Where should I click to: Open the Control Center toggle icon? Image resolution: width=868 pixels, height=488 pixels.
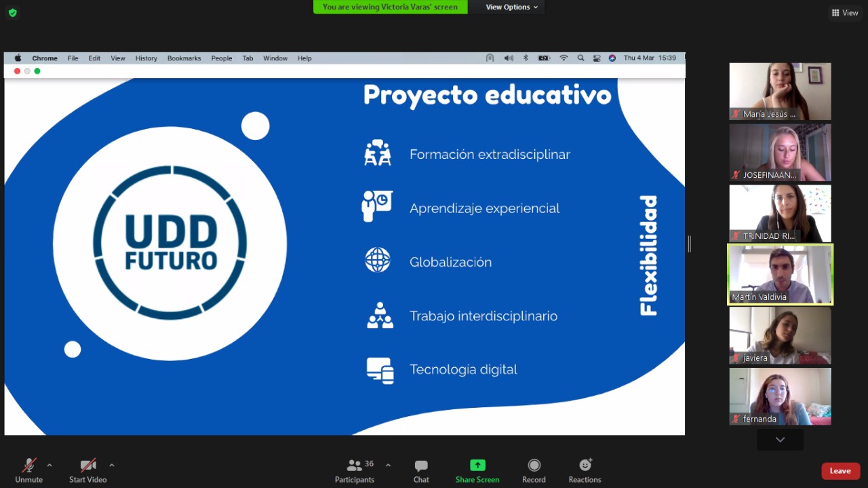click(x=597, y=58)
